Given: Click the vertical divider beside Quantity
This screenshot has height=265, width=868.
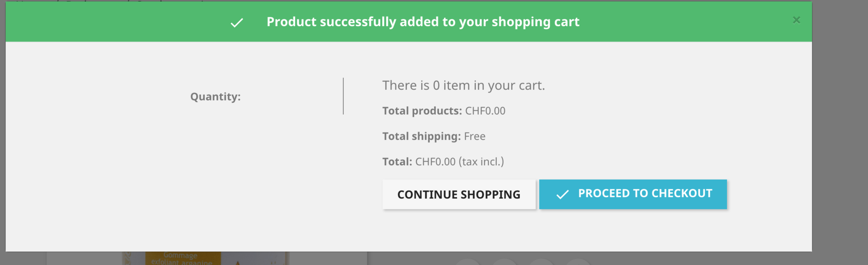Looking at the screenshot, I should pyautogui.click(x=343, y=96).
